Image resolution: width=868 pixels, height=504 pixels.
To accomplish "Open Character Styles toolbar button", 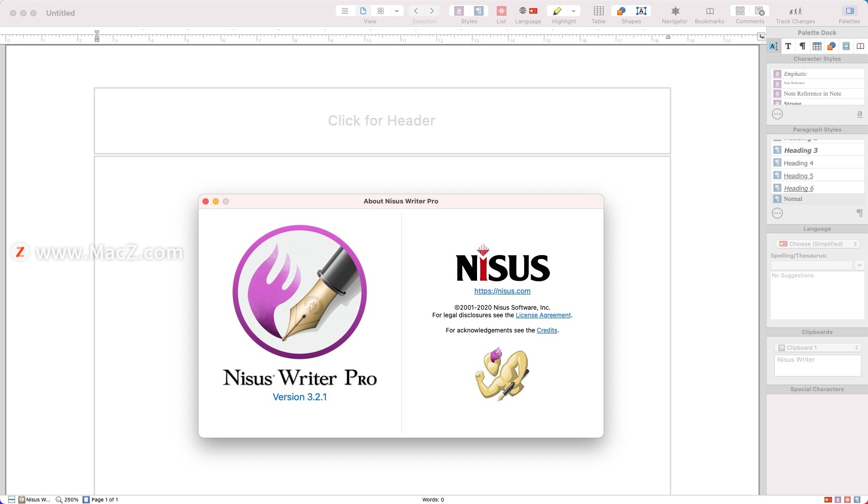I will coord(459,11).
